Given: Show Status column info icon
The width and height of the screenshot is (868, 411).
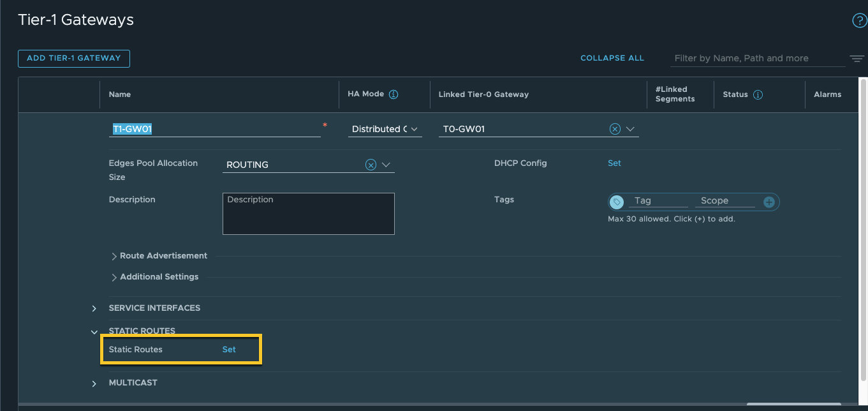Looking at the screenshot, I should pyautogui.click(x=758, y=94).
